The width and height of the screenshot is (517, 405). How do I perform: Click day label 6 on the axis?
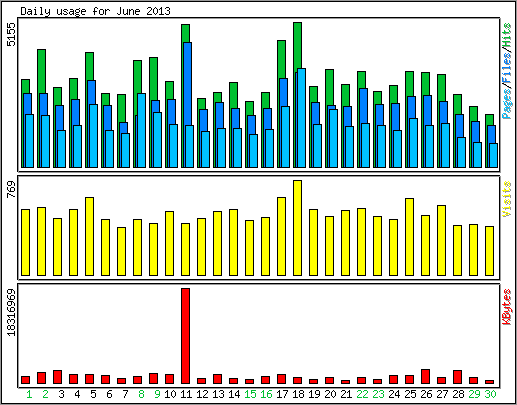coord(109,395)
